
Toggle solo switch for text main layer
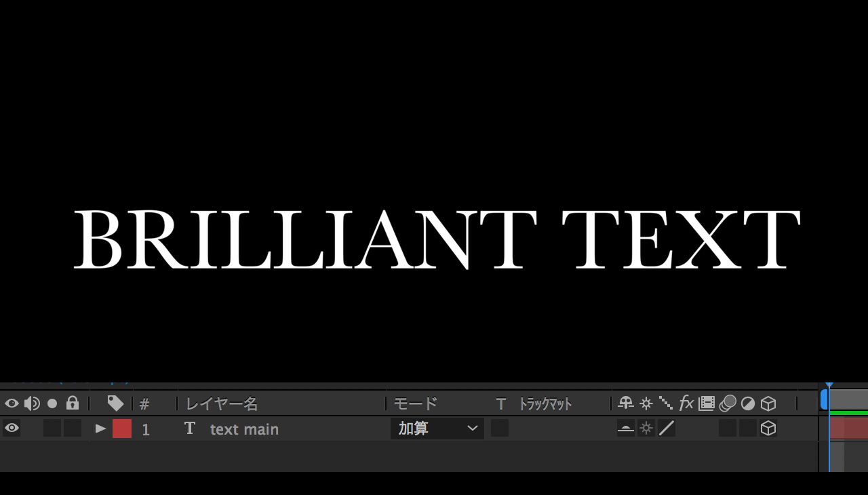52,429
